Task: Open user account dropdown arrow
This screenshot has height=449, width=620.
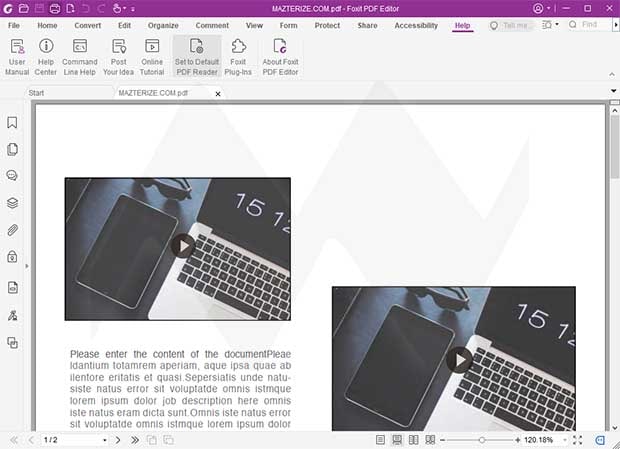Action: pos(548,8)
